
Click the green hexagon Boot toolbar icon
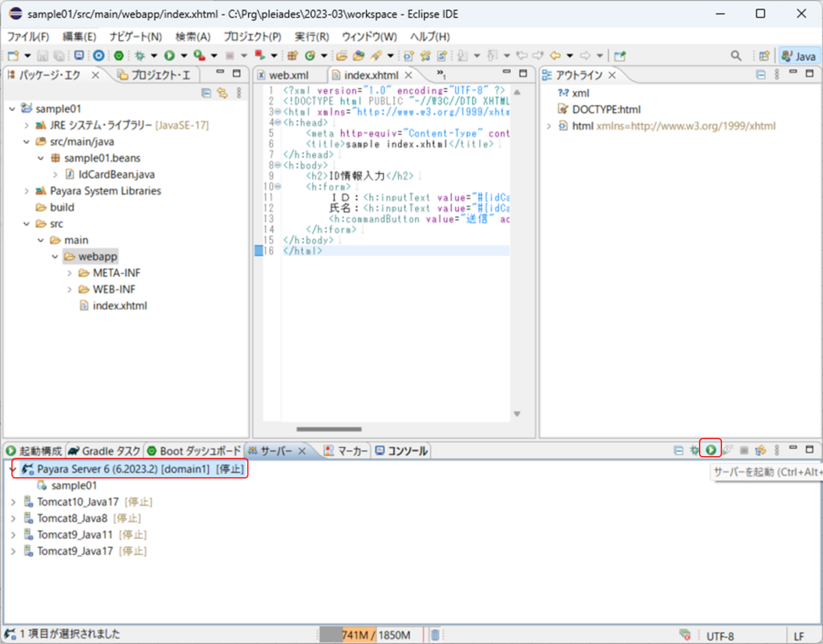[x=119, y=56]
